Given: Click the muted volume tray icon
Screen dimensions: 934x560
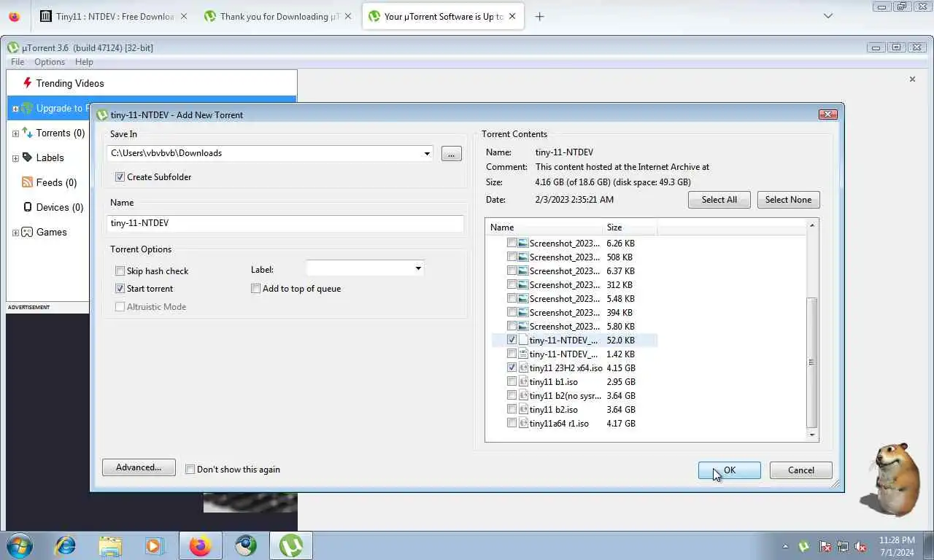Looking at the screenshot, I should tap(860, 546).
